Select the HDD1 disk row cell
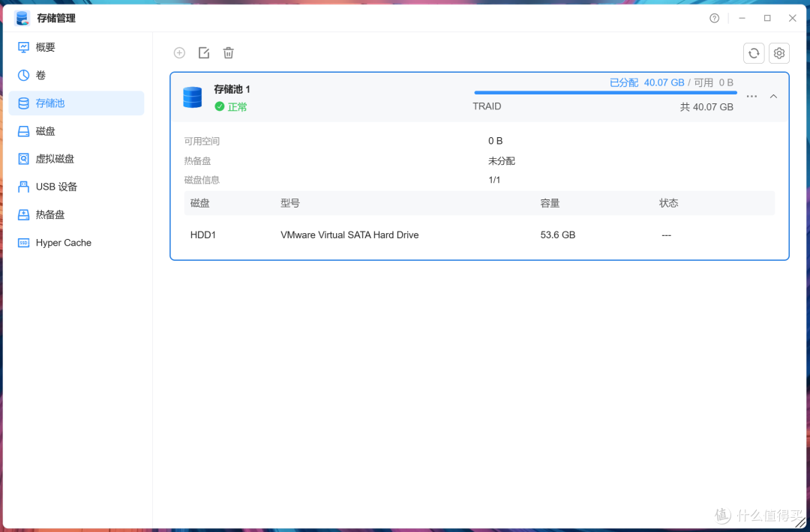This screenshot has height=532, width=810. click(203, 235)
